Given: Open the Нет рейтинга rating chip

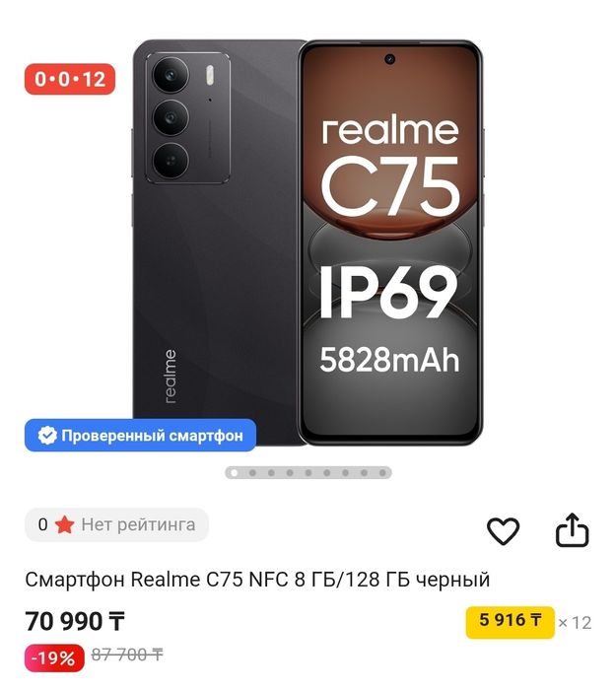Looking at the screenshot, I should (116, 524).
